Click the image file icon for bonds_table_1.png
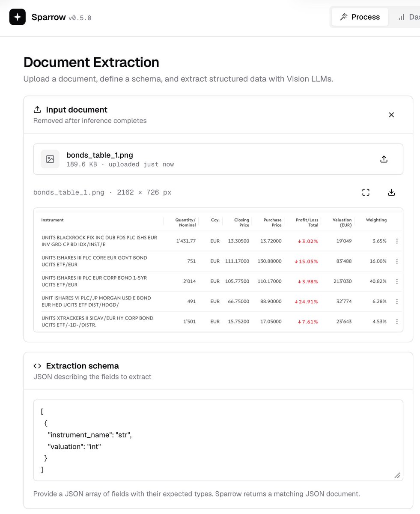This screenshot has height=514, width=420. coord(50,159)
